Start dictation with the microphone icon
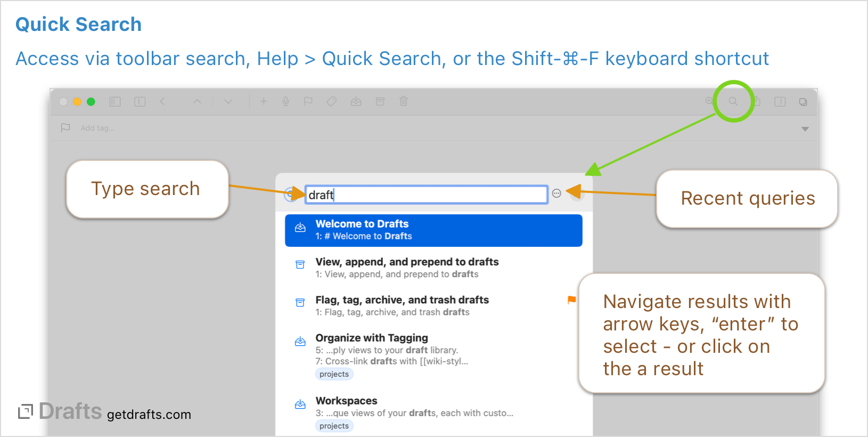This screenshot has width=868, height=437. (286, 101)
